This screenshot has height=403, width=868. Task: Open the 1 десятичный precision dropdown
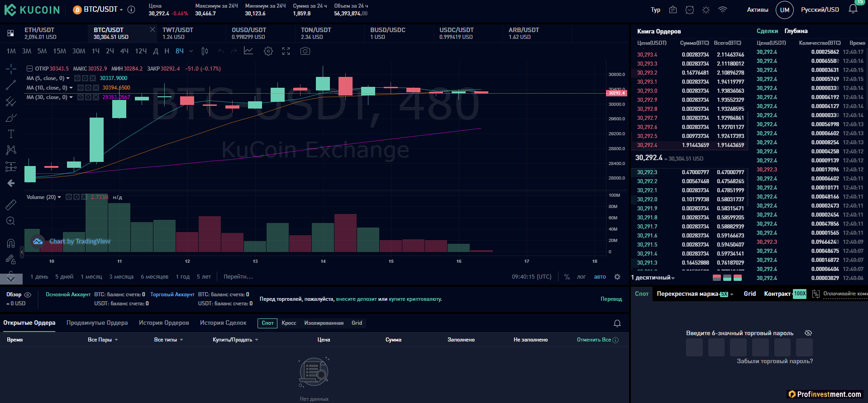point(653,278)
